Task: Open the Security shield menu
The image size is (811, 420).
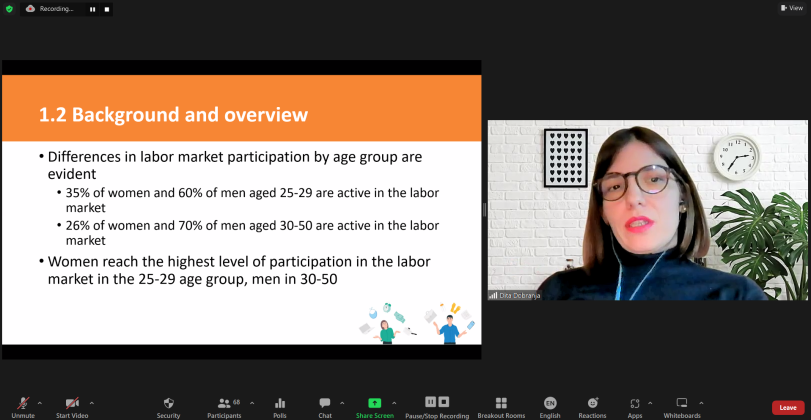Action: (168, 403)
